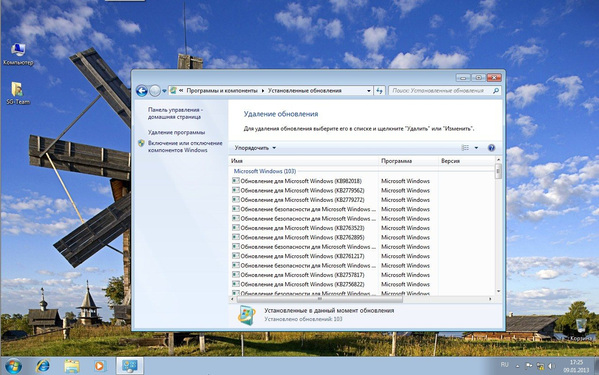Sort by the 'Программа' column header
The image size is (599, 375).
408,161
